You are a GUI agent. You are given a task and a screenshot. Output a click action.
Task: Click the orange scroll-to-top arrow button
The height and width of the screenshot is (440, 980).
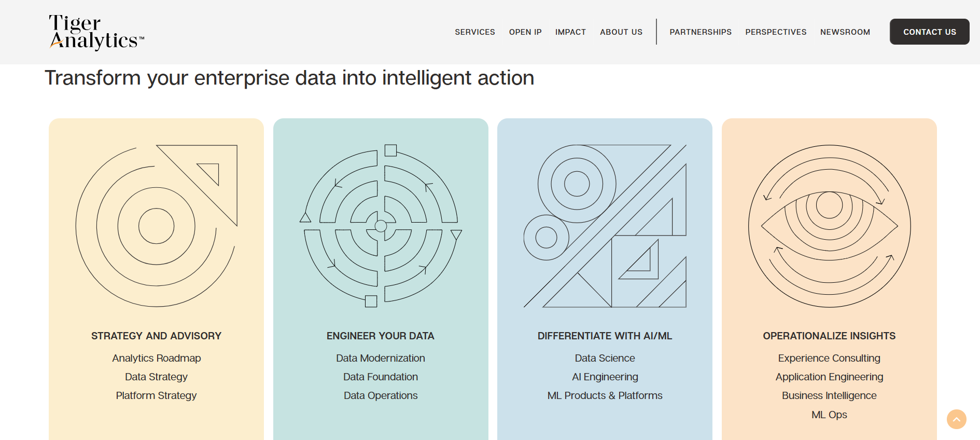pyautogui.click(x=957, y=419)
